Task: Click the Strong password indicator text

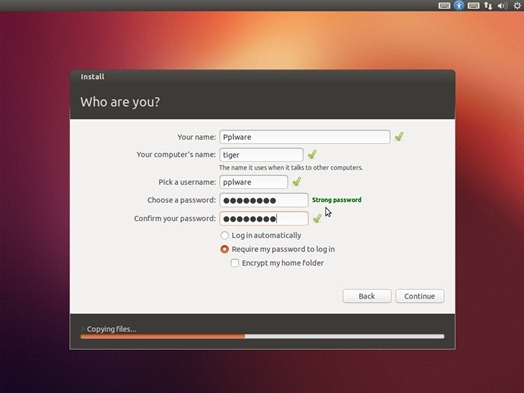Action: pos(337,200)
